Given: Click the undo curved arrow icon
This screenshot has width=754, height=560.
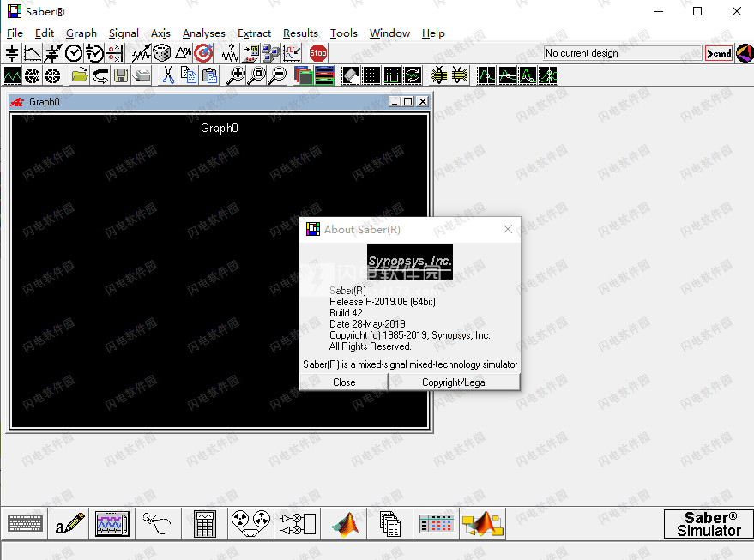Looking at the screenshot, I should [x=100, y=76].
